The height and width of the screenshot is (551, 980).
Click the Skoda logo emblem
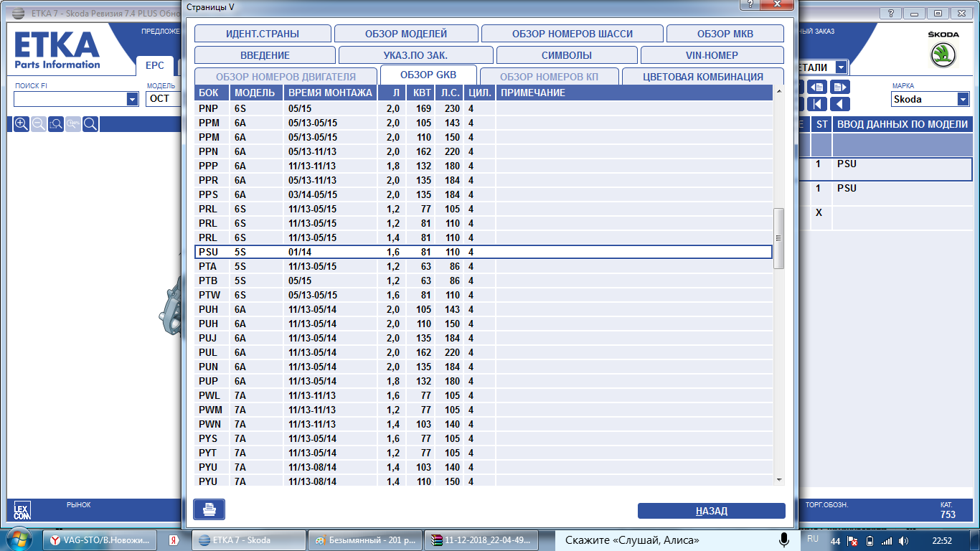tap(942, 55)
